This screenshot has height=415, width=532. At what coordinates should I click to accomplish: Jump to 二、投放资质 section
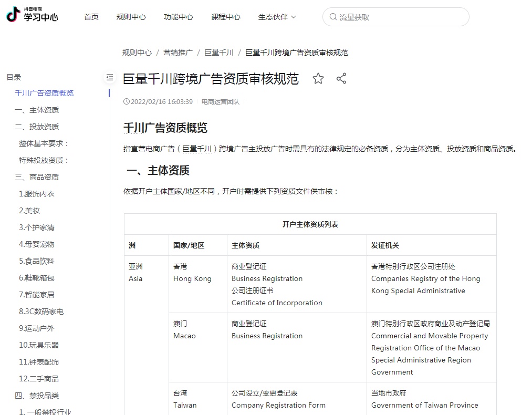(37, 127)
